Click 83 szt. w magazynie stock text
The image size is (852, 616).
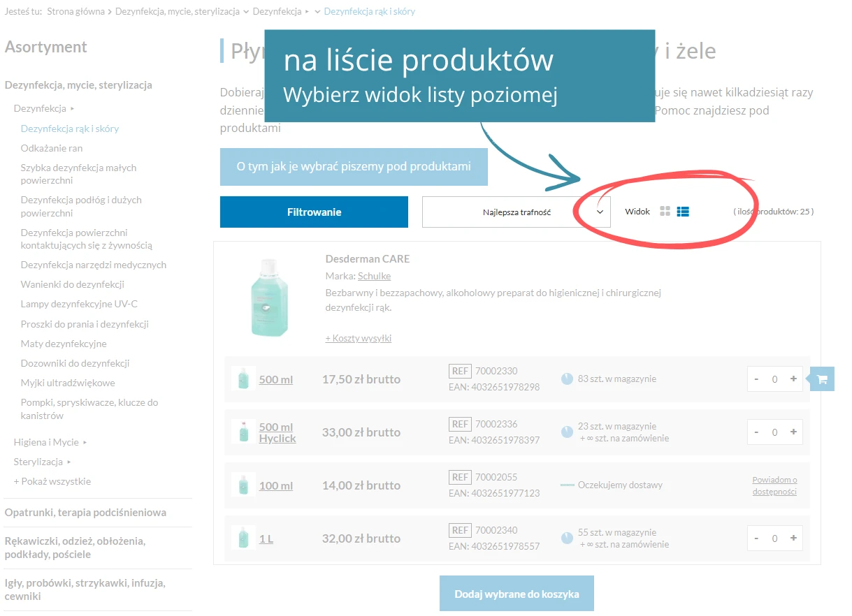click(617, 379)
